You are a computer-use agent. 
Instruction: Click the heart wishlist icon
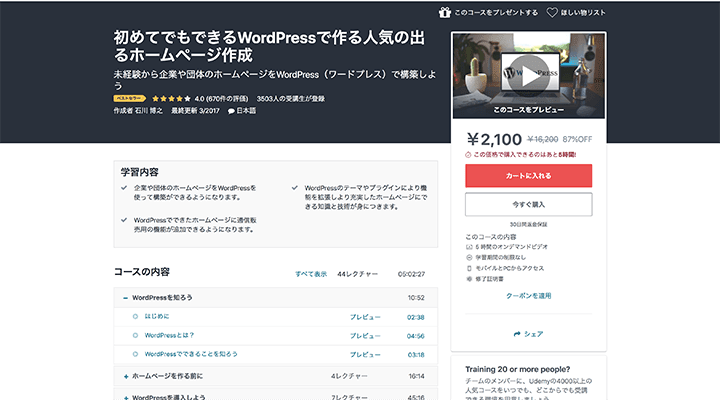pyautogui.click(x=551, y=12)
